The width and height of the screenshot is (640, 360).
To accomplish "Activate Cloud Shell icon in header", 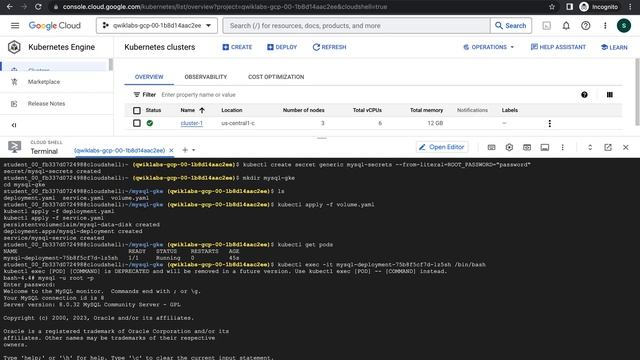I will pyautogui.click(x=546, y=26).
